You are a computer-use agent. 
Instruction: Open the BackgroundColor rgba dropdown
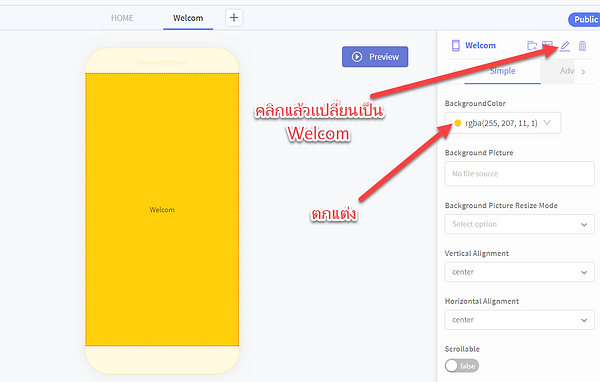503,123
